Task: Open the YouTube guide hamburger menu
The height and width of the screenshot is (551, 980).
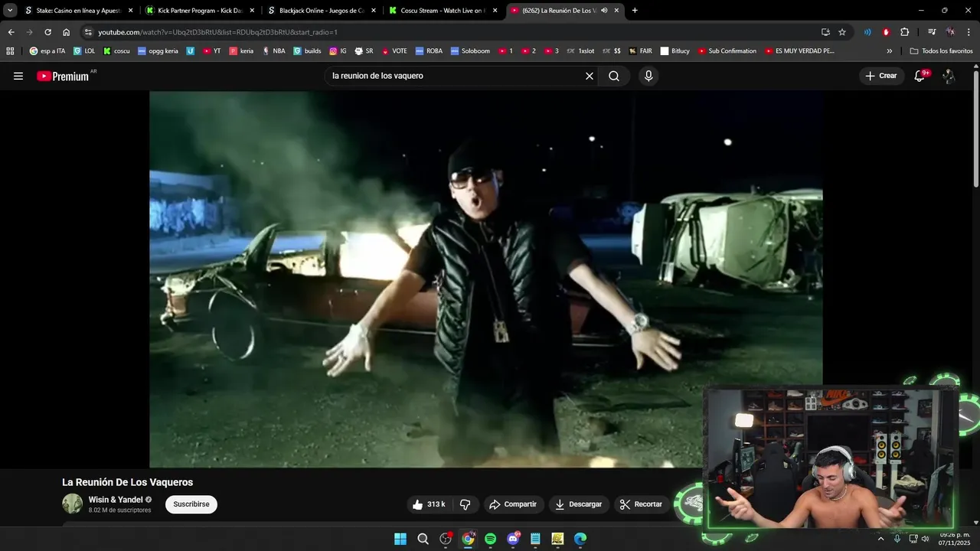Action: pyautogui.click(x=18, y=76)
